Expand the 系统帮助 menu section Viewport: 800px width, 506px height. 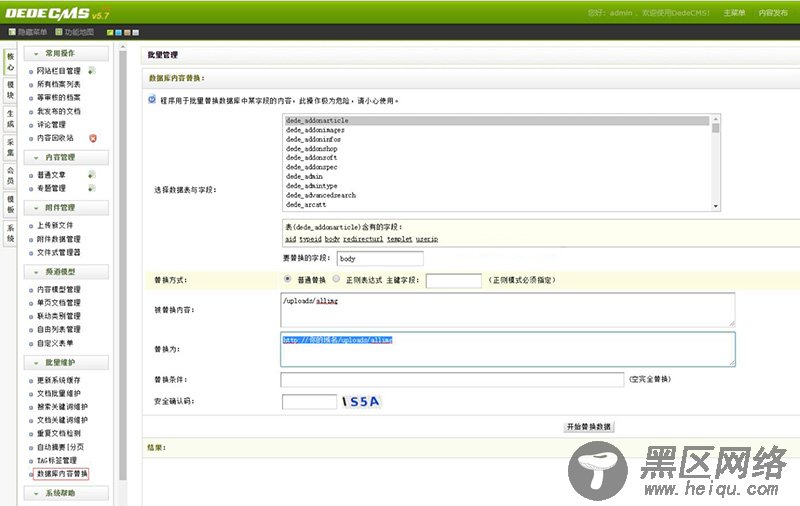(66, 493)
